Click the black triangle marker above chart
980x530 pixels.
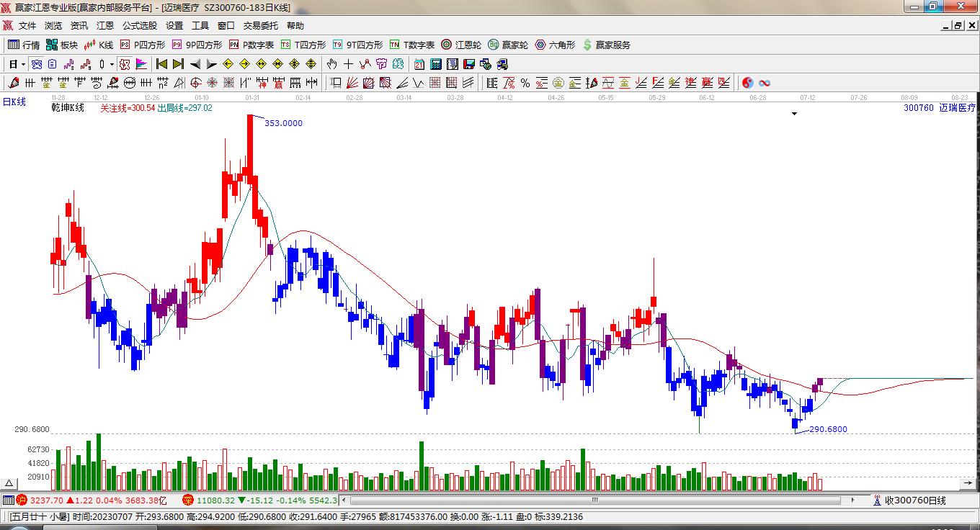tap(795, 114)
